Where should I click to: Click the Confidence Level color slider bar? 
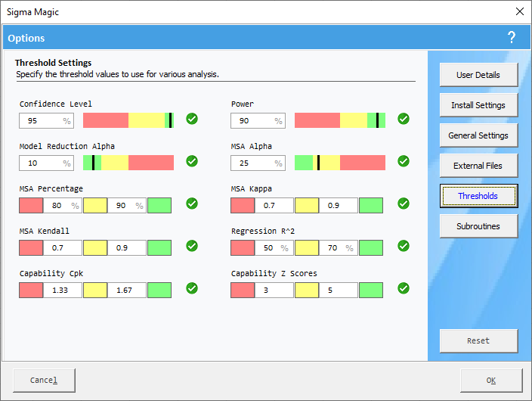[x=128, y=120]
